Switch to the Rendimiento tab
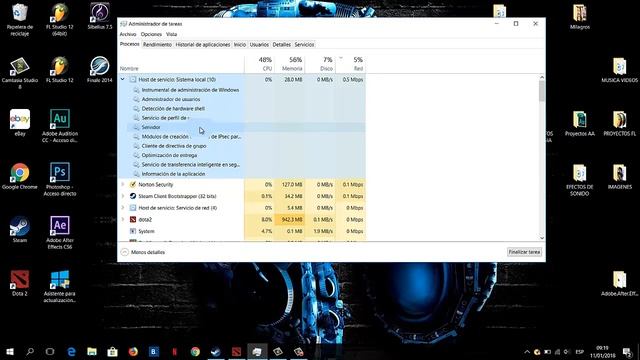The height and width of the screenshot is (360, 640). pyautogui.click(x=157, y=44)
